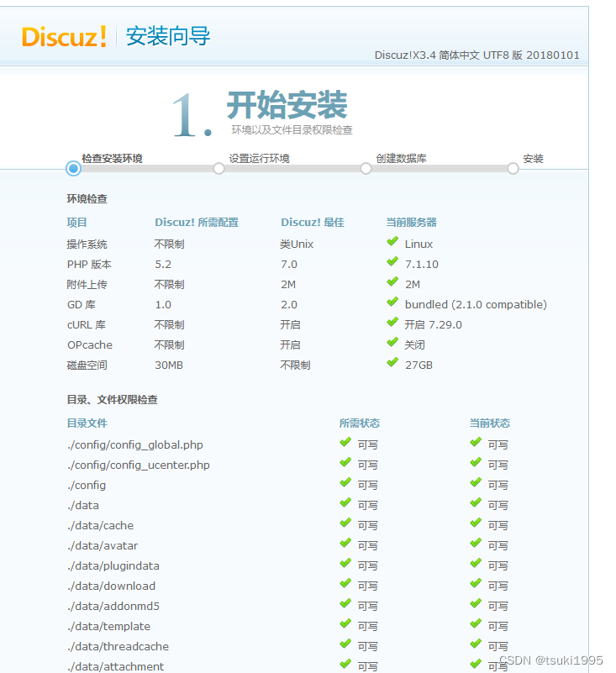Click the ./data directory entry

pyautogui.click(x=83, y=506)
